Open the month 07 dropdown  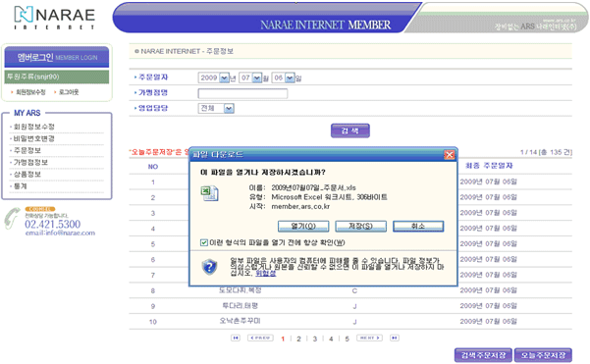click(x=257, y=78)
